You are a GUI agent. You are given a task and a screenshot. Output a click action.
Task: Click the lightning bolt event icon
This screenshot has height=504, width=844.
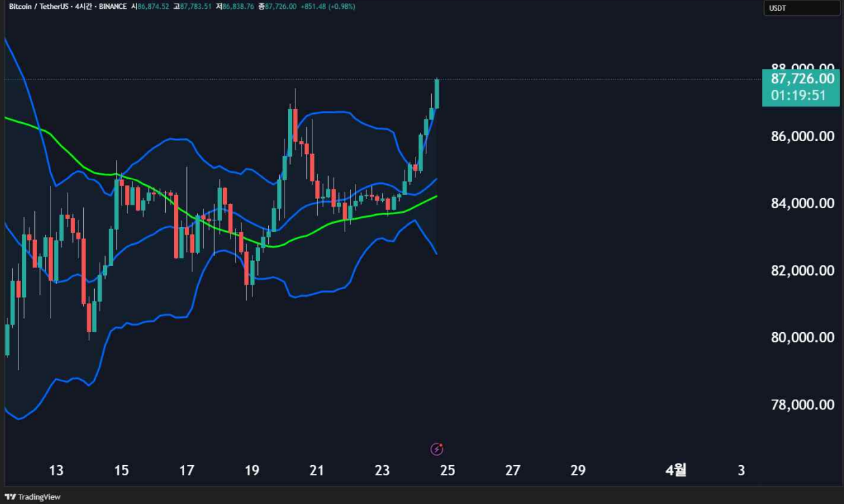tap(437, 449)
